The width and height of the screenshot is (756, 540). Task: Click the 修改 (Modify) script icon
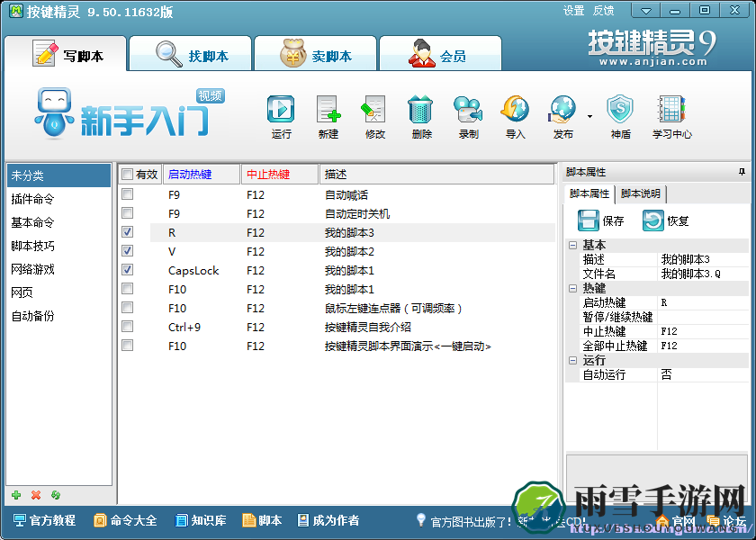tap(374, 110)
